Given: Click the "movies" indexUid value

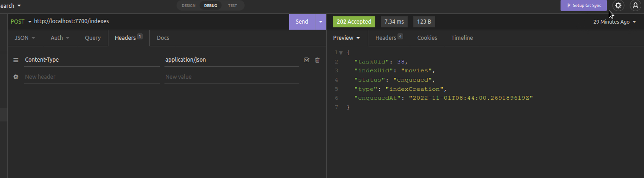Looking at the screenshot, I should point(417,71).
